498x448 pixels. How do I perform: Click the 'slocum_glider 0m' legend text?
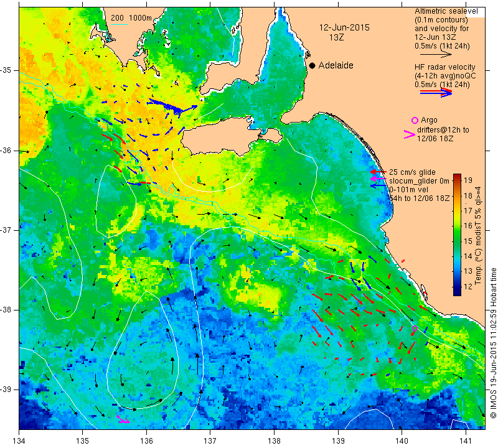419,181
